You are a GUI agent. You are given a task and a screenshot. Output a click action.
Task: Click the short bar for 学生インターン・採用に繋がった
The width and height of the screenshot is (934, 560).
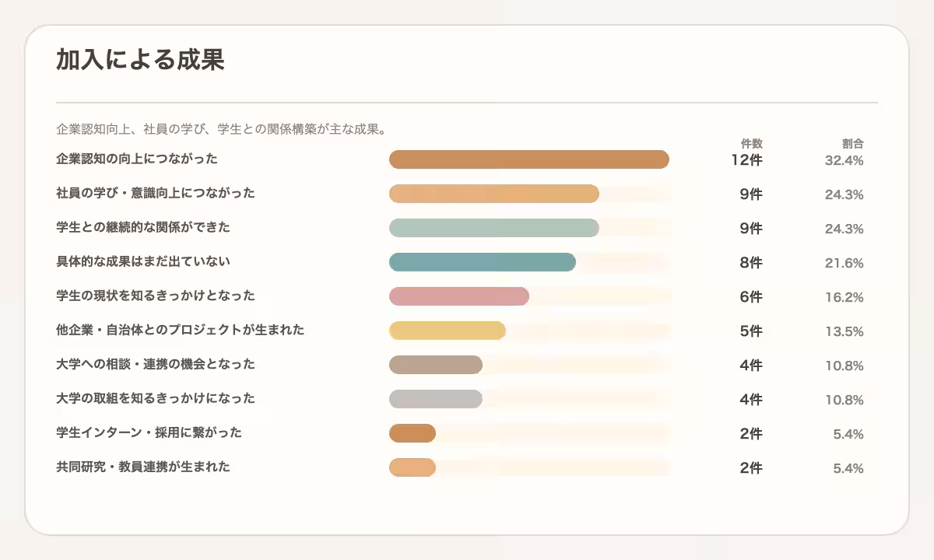click(413, 433)
